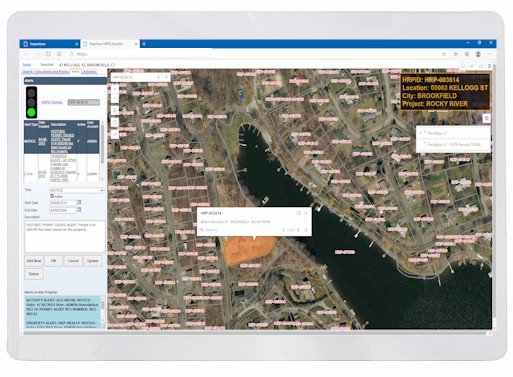Image resolution: width=513 pixels, height=377 pixels.
Task: Click the share icon above the map
Action: (481, 66)
